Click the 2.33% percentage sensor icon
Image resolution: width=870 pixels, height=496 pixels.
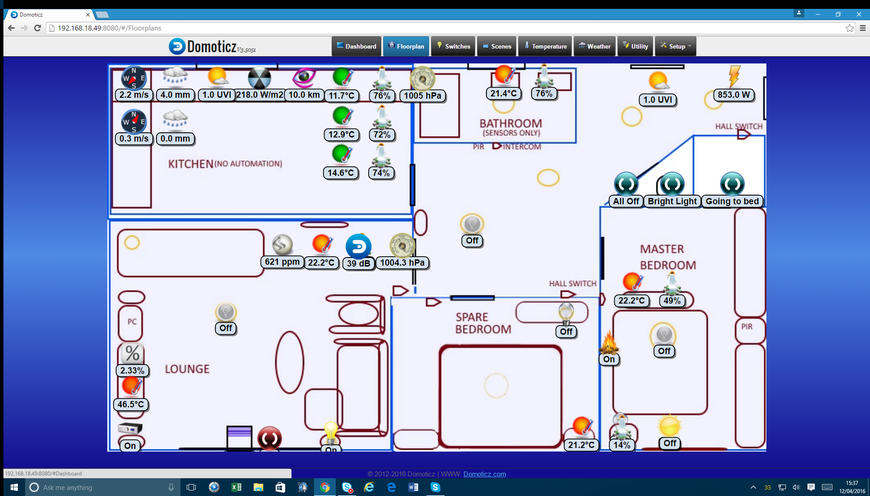[131, 354]
